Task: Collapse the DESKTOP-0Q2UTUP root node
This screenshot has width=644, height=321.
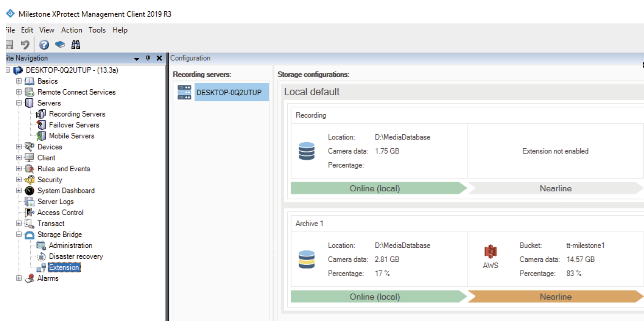Action: point(8,70)
